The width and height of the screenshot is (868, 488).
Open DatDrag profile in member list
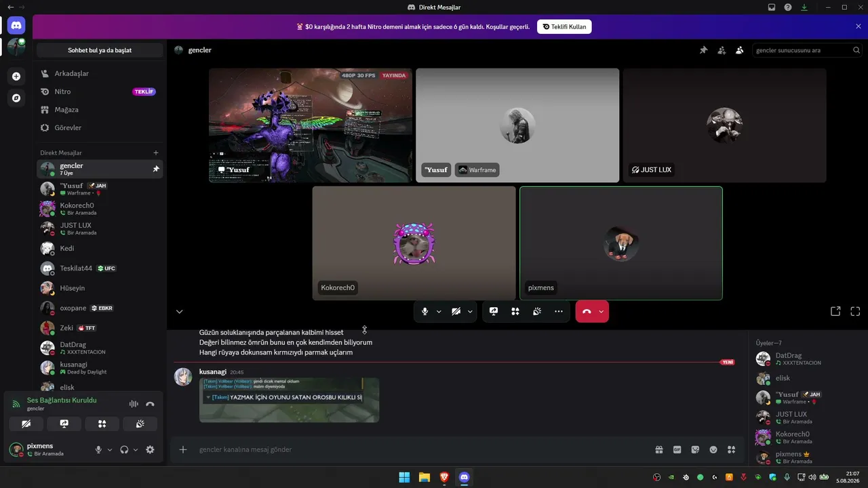click(806, 359)
